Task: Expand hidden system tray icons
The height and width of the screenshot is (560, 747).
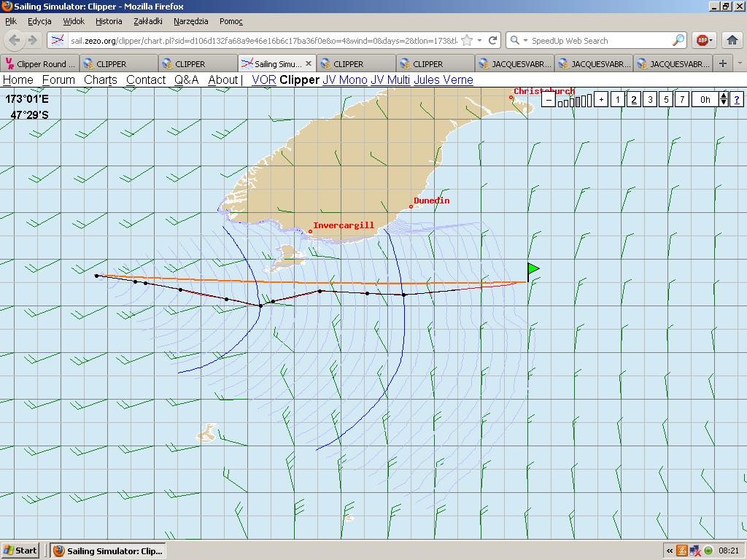Action: pyautogui.click(x=670, y=551)
